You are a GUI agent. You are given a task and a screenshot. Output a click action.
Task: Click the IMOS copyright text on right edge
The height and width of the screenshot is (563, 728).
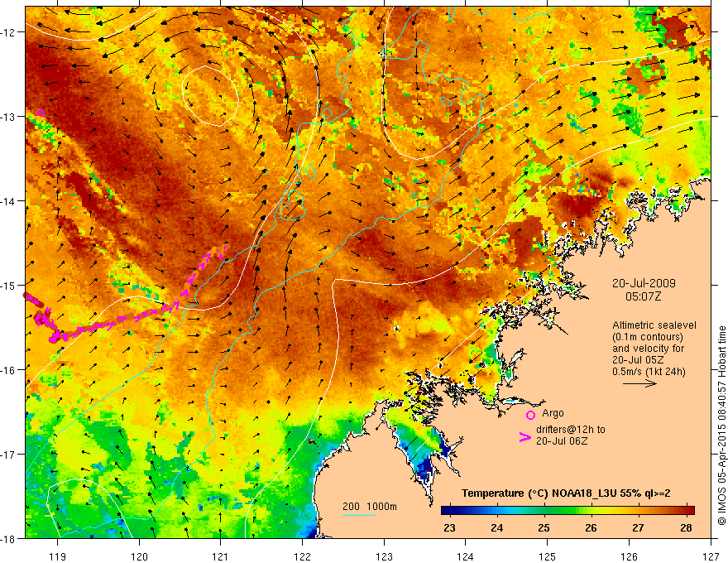click(x=721, y=425)
